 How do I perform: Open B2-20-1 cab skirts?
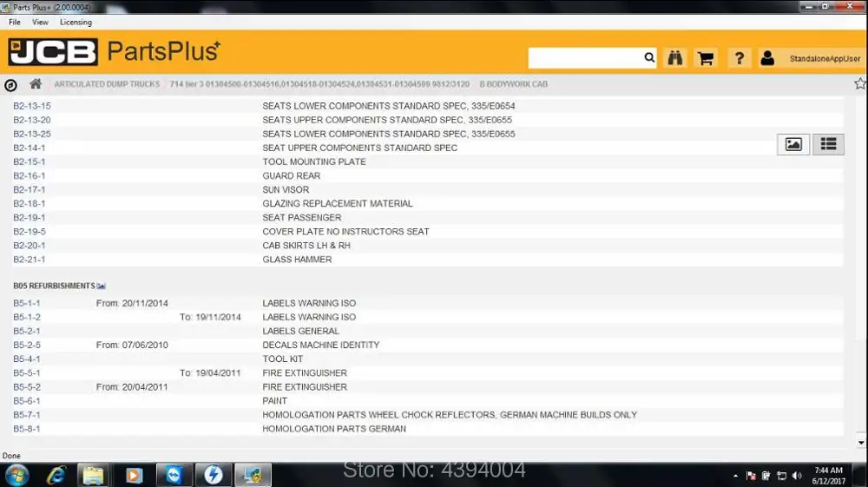click(30, 245)
